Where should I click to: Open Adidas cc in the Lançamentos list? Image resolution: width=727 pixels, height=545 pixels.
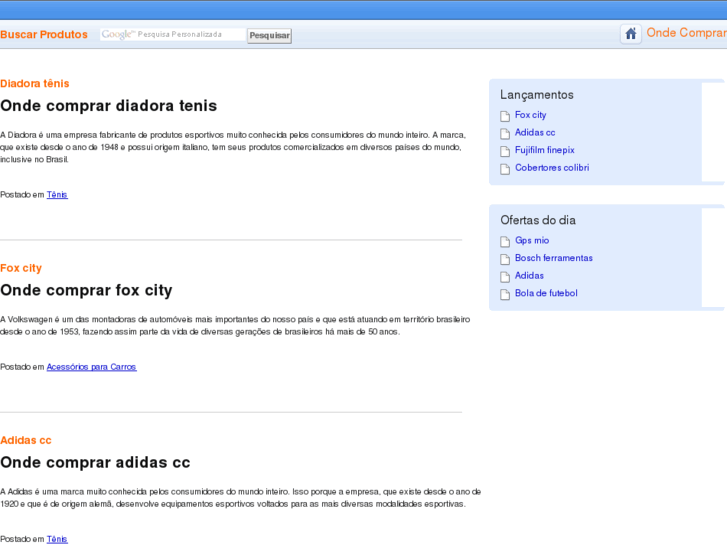click(x=535, y=133)
